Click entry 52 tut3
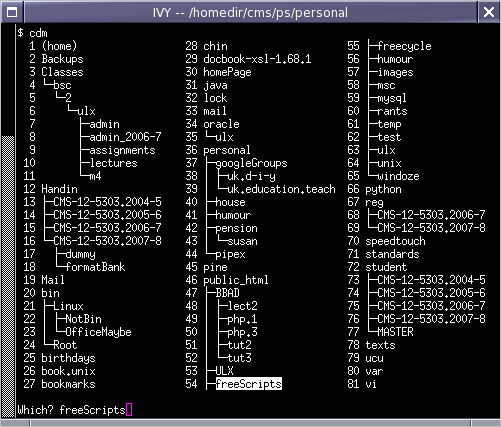 tap(239, 358)
